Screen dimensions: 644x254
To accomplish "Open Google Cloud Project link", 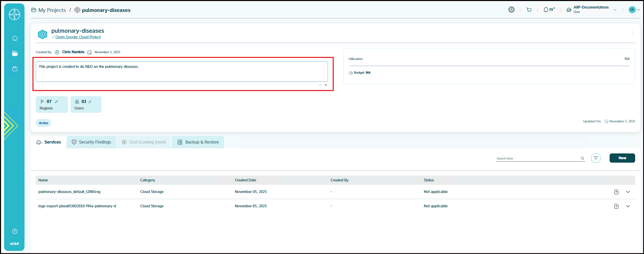I will (78, 37).
